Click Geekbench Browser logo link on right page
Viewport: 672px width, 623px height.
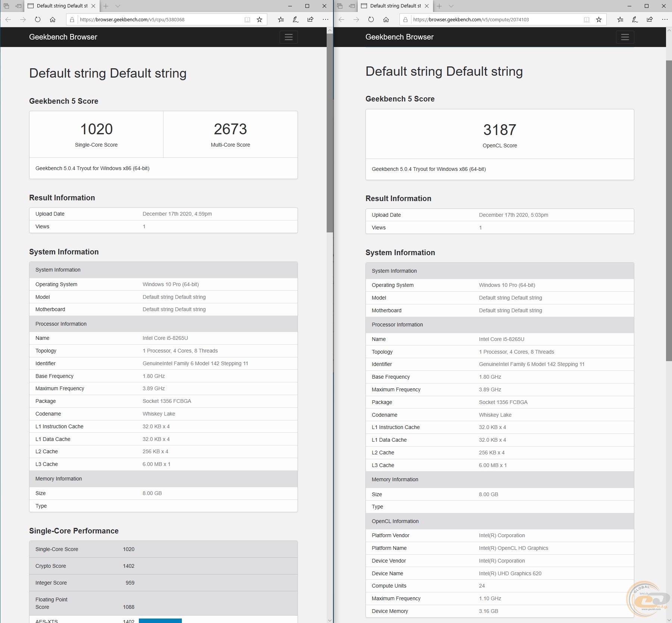pos(399,37)
